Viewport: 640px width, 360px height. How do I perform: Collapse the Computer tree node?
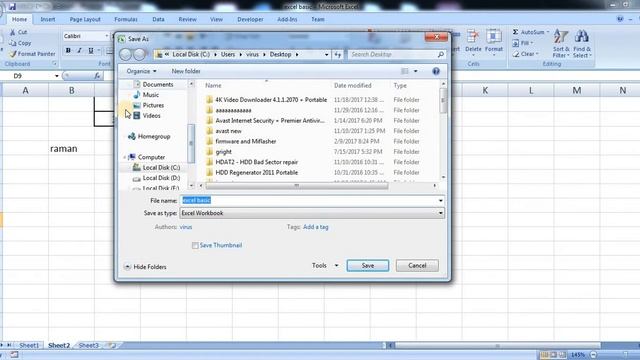(124, 157)
